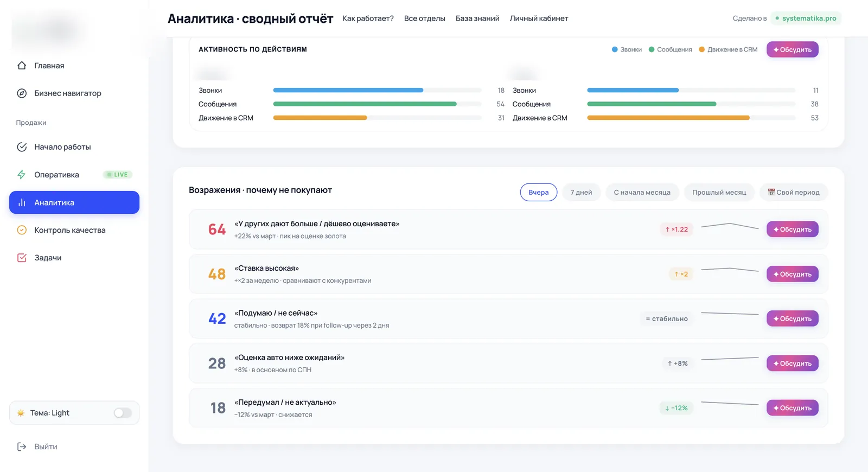This screenshot has height=472, width=868.
Task: Click Обсудить for «У других дают больше»
Action: 793,229
